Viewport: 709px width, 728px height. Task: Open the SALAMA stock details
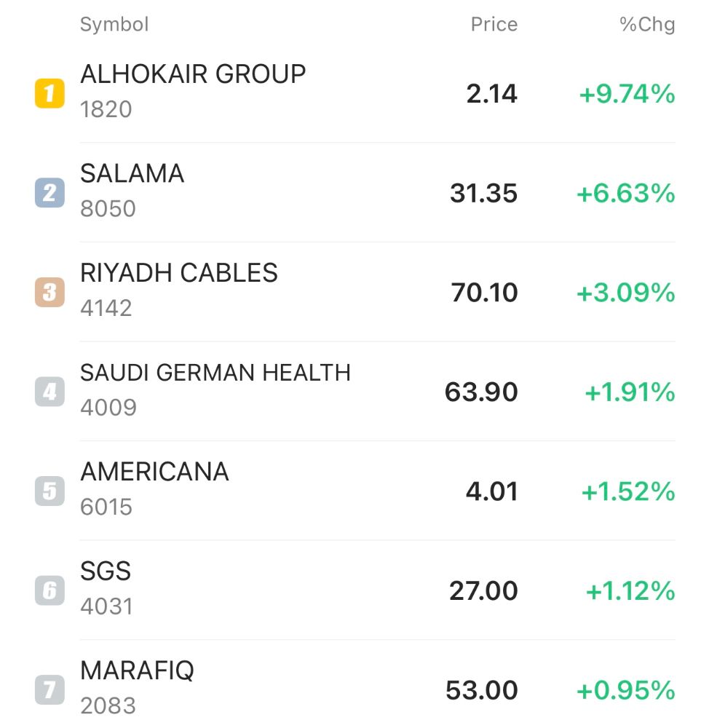point(132,174)
